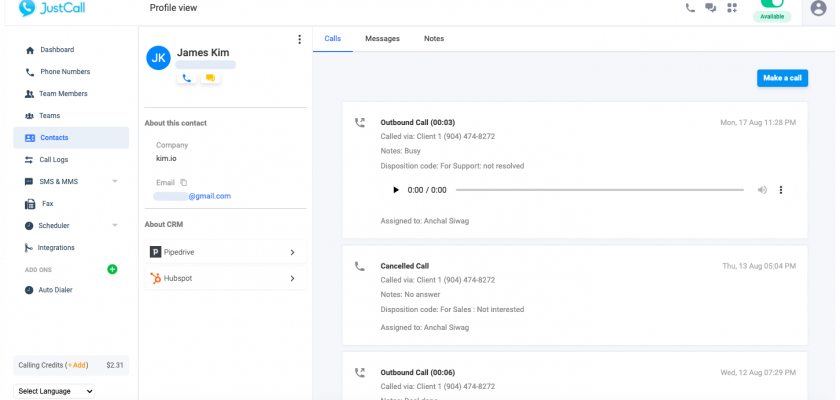Image resolution: width=840 pixels, height=400 pixels.
Task: Click the recording progress bar
Action: 599,190
